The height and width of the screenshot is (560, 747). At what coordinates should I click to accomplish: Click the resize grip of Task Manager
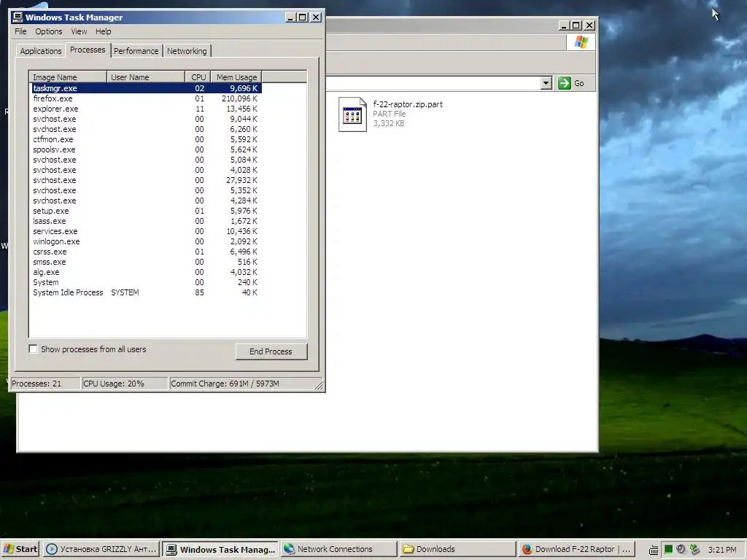320,385
